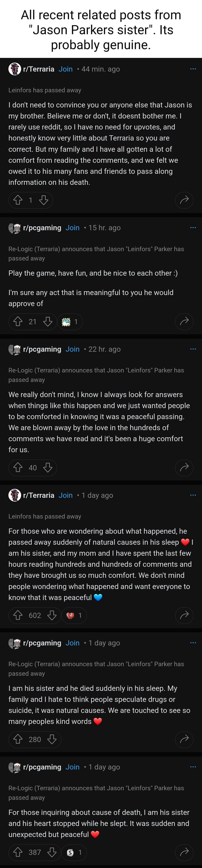Open the three-dot menu on the 22 hr post
The image size is (202, 868).
pos(193,349)
